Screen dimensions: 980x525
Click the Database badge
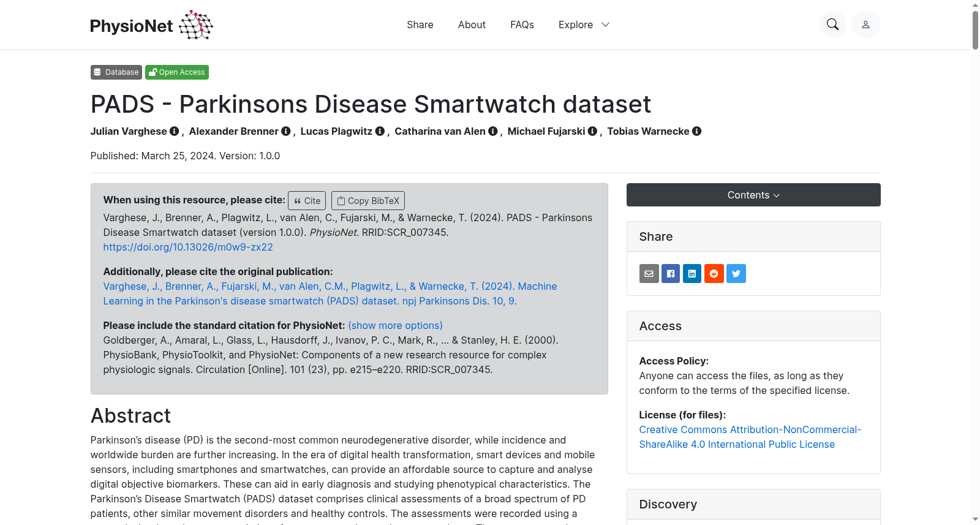tap(116, 72)
